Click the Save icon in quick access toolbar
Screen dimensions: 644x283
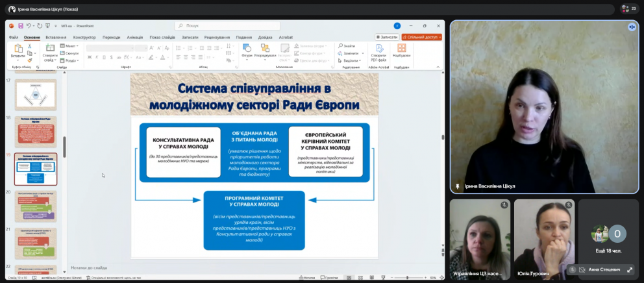pyautogui.click(x=21, y=26)
